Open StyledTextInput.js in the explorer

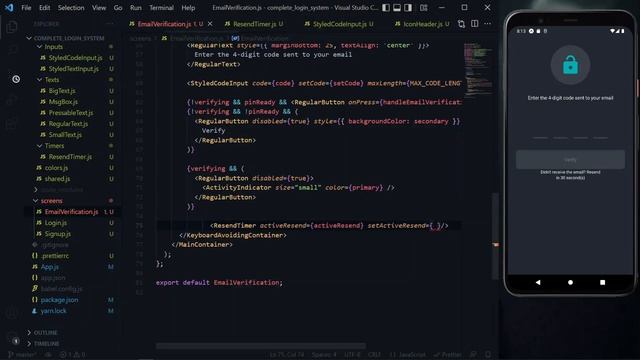click(74, 69)
